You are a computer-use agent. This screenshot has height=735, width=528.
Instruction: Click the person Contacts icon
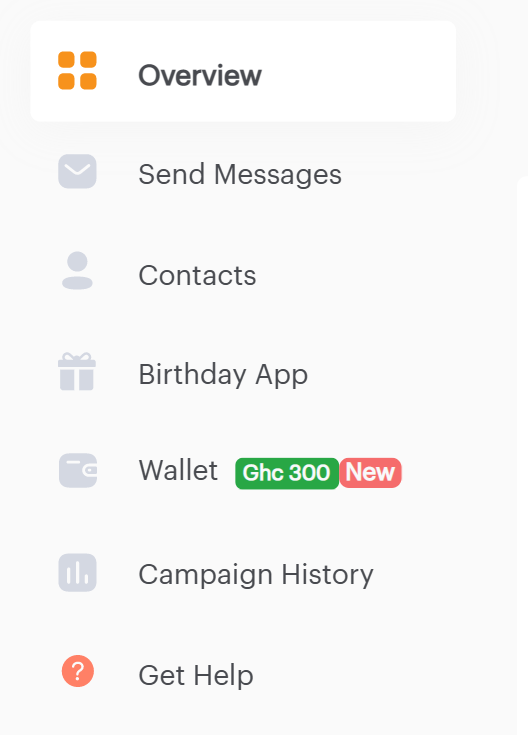tap(77, 270)
